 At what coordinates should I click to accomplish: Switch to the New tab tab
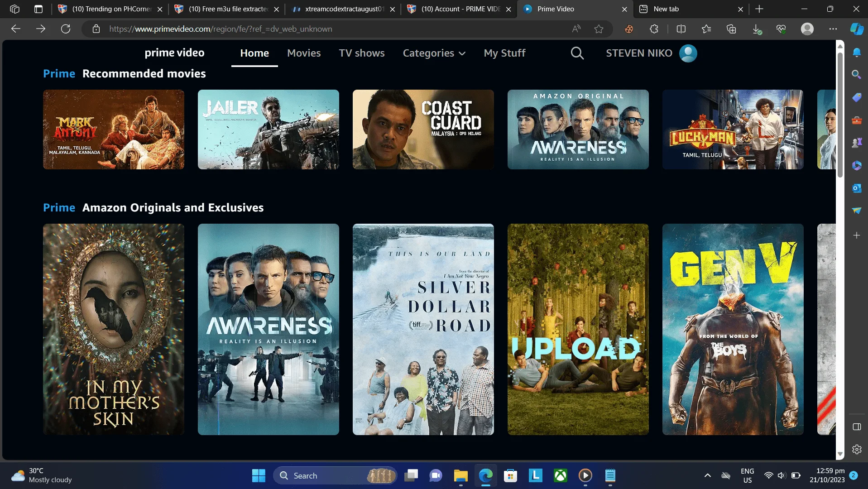(691, 9)
